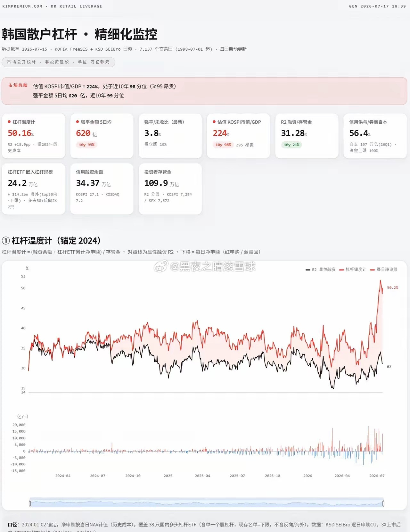
Task: Select the R2 融资/存管金 31.28% card
Action: pyautogui.click(x=307, y=136)
